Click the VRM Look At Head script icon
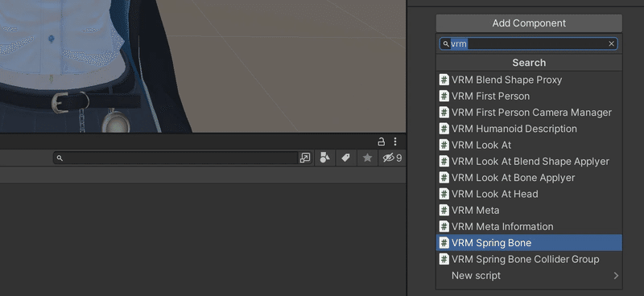The width and height of the screenshot is (644, 296). tap(444, 194)
